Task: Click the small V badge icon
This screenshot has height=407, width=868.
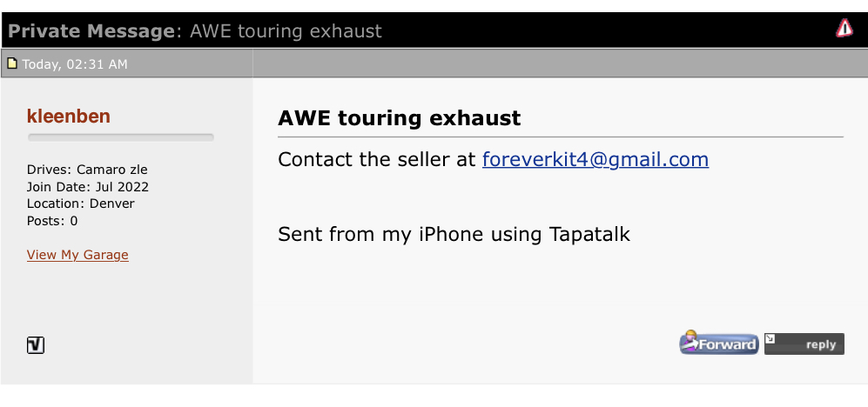Action: point(36,345)
